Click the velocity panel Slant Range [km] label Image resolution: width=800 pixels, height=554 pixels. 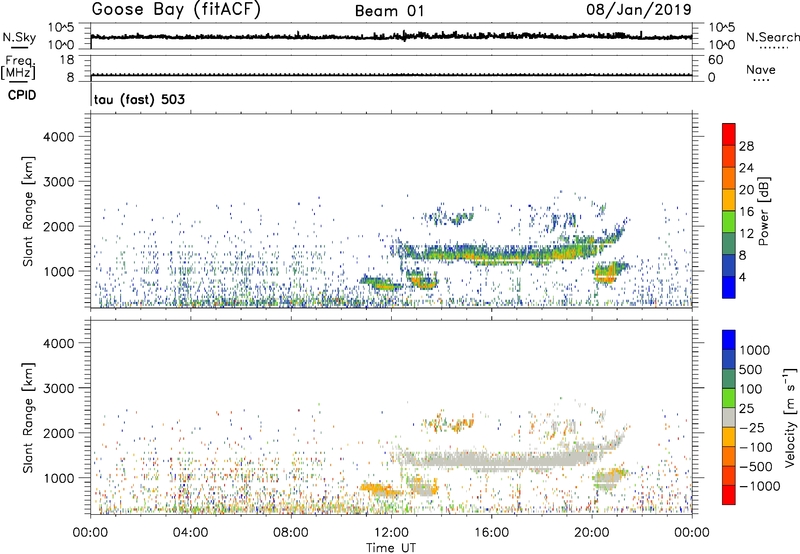(x=28, y=418)
